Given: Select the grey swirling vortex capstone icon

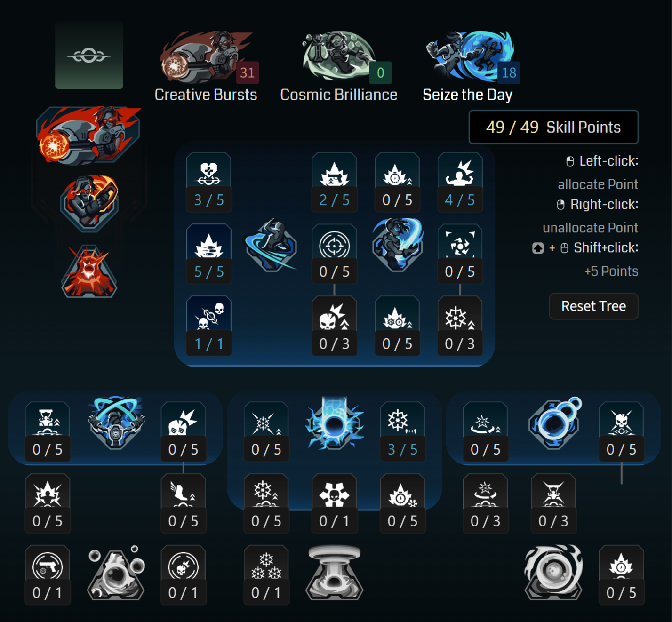Looking at the screenshot, I should pos(553,572).
